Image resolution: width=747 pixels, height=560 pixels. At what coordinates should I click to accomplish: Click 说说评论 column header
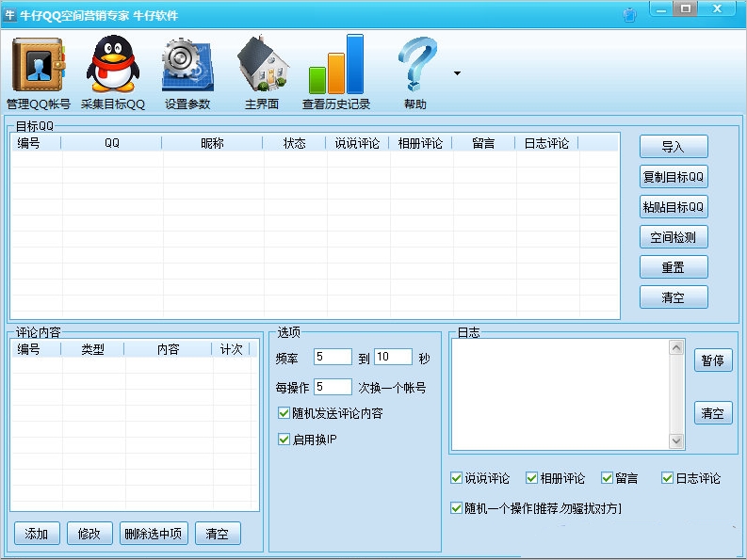(357, 143)
